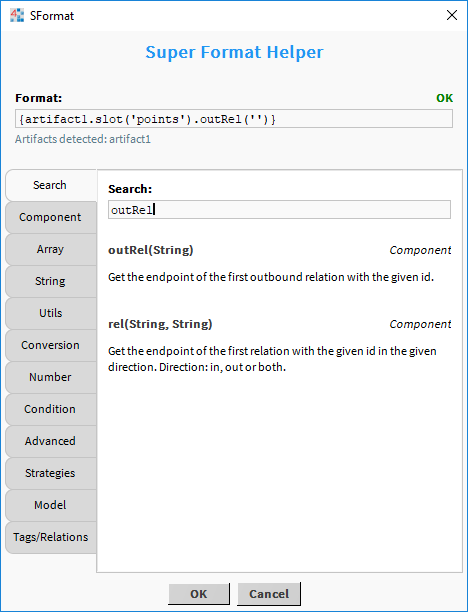Open the Model tab
Image resolution: width=468 pixels, height=612 pixels.
coord(51,505)
